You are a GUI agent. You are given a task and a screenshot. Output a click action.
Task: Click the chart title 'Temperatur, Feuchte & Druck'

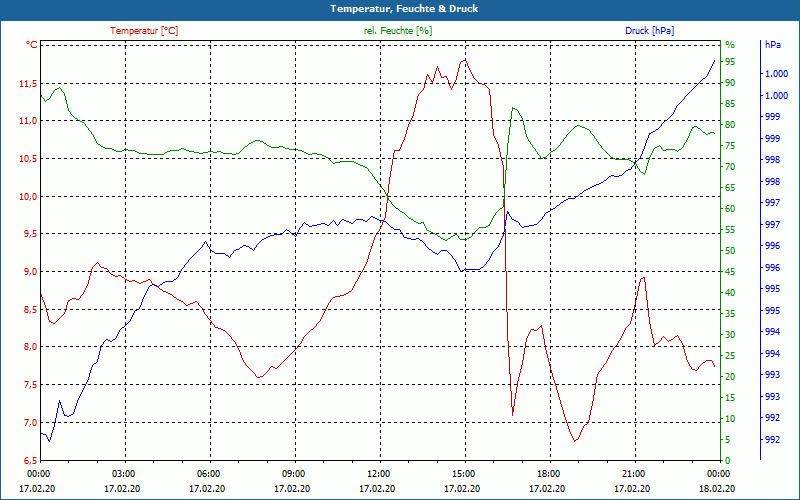point(404,9)
